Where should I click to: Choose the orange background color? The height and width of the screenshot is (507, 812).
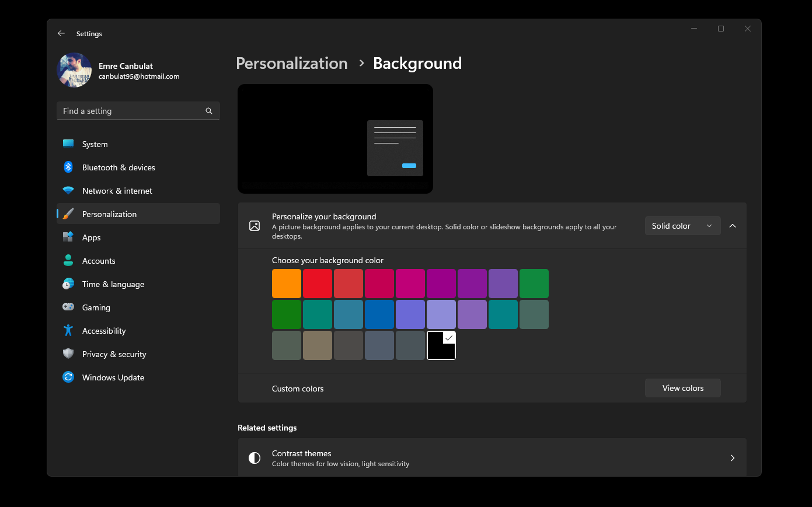(x=287, y=284)
